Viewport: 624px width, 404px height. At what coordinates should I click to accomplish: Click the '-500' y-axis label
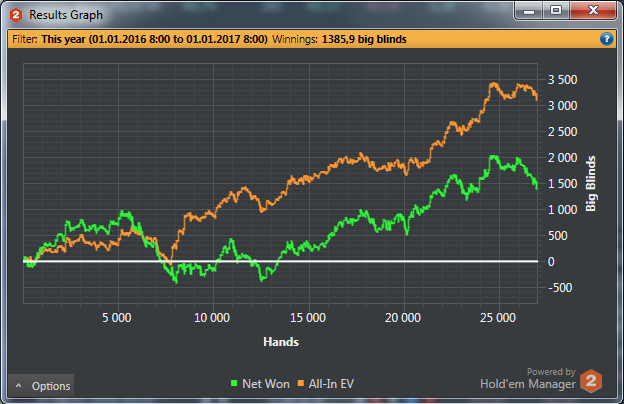click(x=560, y=288)
